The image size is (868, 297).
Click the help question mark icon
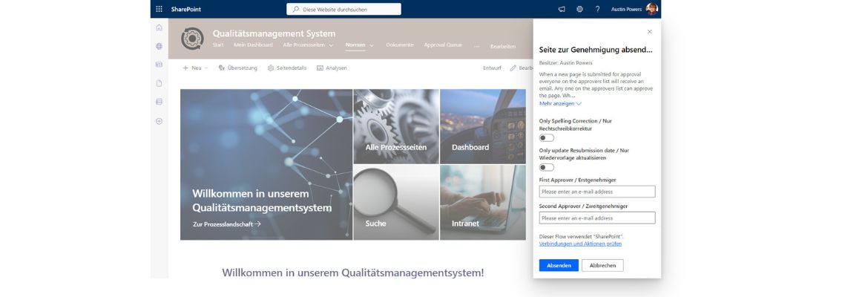597,9
